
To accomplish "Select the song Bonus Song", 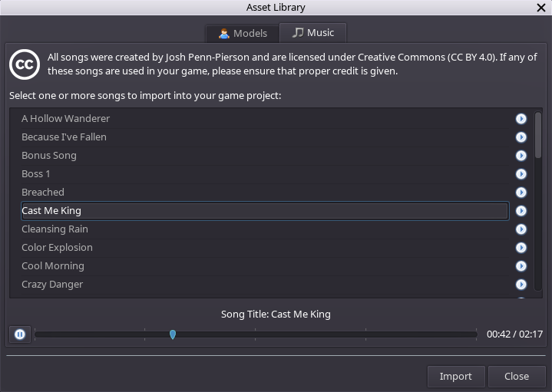I will [x=264, y=156].
